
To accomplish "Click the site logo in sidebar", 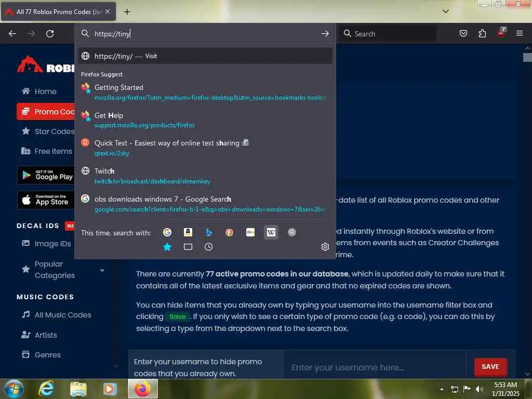I will 46,65.
